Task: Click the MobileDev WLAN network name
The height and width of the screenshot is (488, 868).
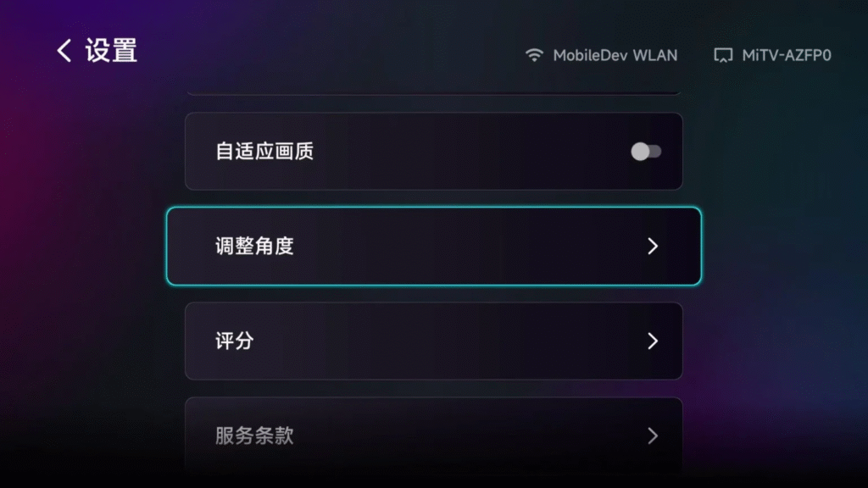Action: [615, 55]
